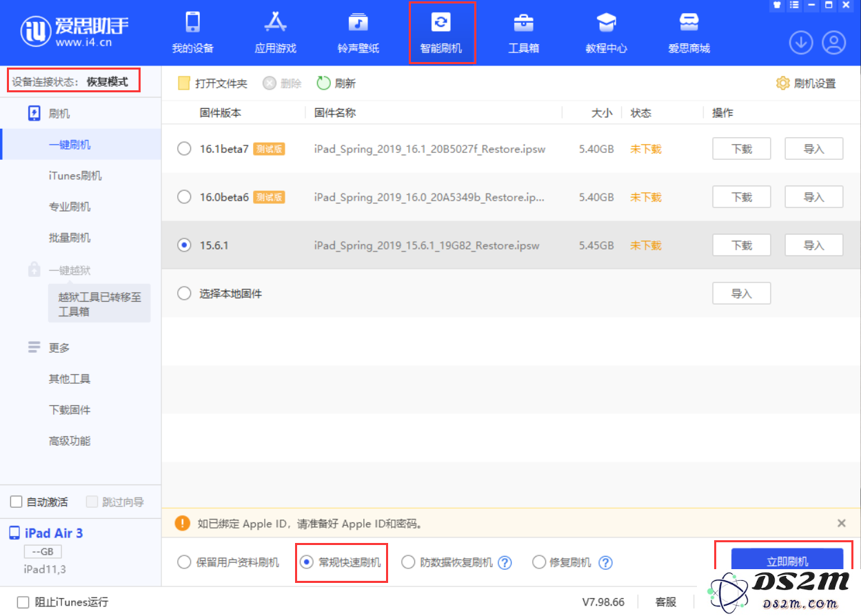This screenshot has height=616, width=861.
Task: Click 导入 for 16.1beta7 firmware
Action: tap(814, 149)
